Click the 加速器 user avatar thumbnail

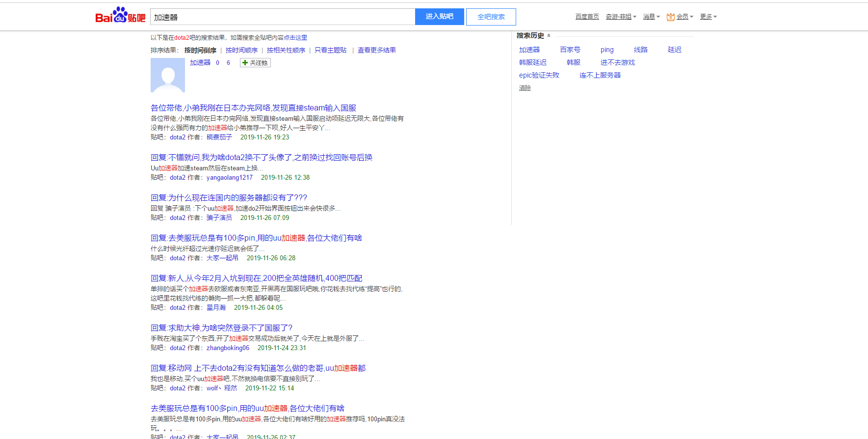click(168, 75)
